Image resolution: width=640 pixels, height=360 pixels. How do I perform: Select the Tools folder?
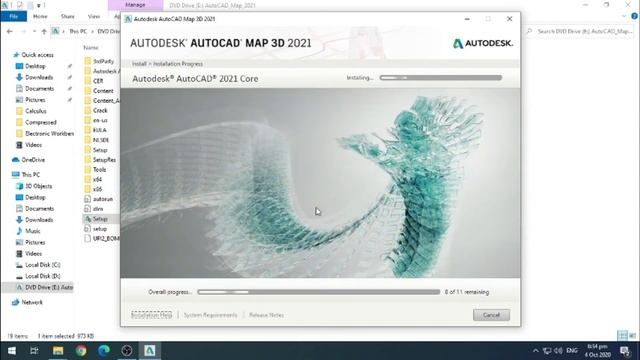click(96, 169)
